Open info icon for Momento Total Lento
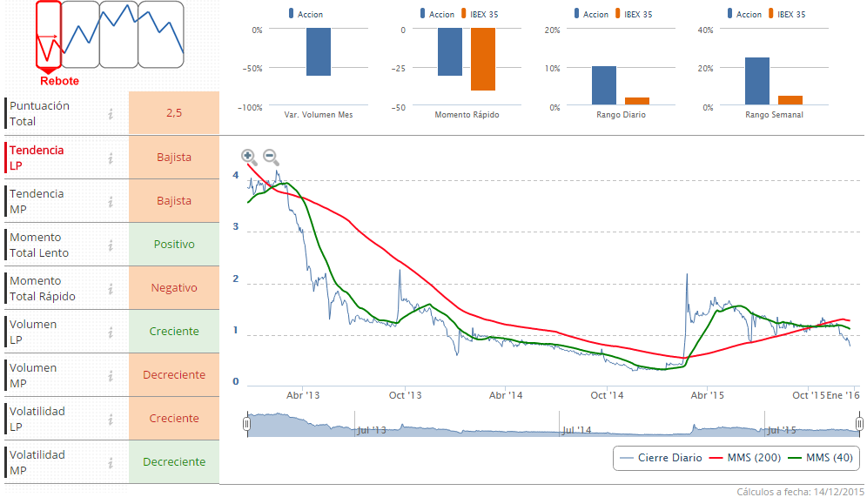Viewport: 867px width, 504px height. pyautogui.click(x=111, y=245)
